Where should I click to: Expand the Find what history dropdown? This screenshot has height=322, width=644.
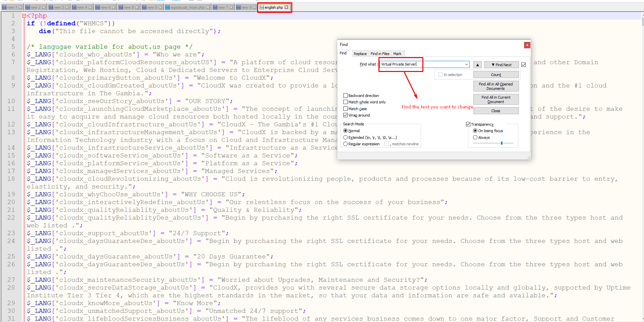(x=466, y=65)
